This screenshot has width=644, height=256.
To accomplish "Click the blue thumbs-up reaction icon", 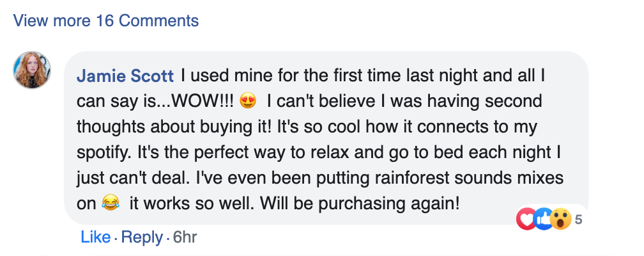I will (x=542, y=220).
